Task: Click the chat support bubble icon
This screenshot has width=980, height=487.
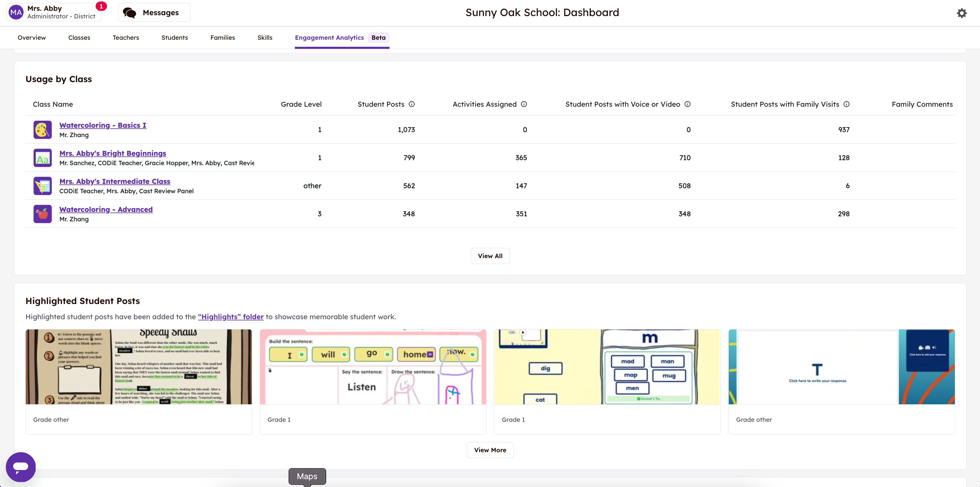Action: (20, 467)
